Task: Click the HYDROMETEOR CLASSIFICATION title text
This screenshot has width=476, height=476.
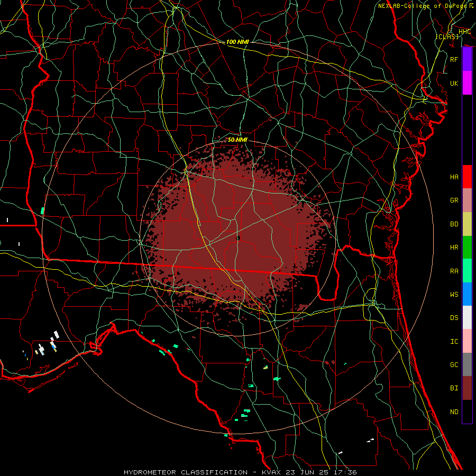Action: click(186, 472)
